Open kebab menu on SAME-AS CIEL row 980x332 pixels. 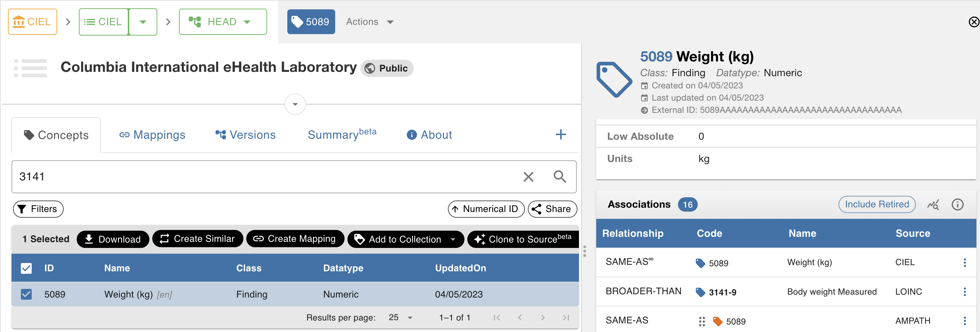point(965,262)
